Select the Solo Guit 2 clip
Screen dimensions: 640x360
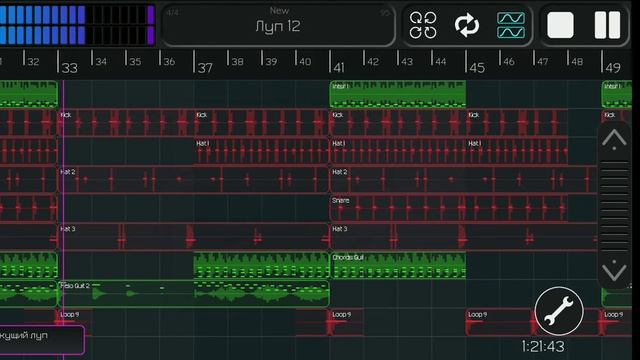194,294
